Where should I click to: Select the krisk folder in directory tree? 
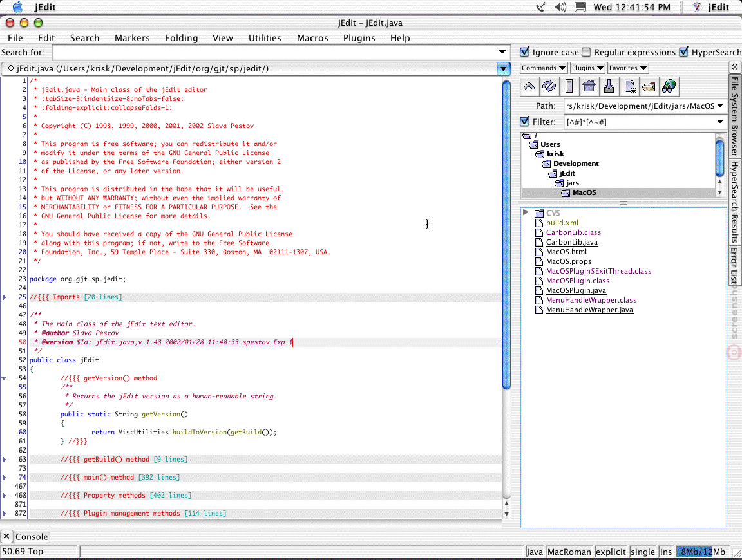555,154
